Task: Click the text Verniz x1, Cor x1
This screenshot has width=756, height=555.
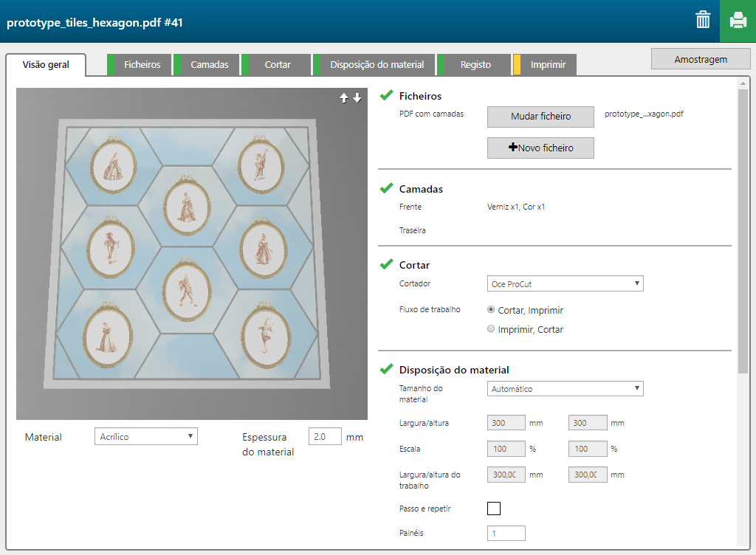Action: pos(516,207)
